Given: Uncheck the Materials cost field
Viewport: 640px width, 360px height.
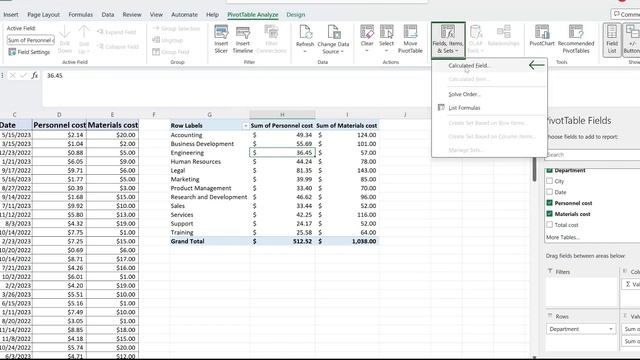Looking at the screenshot, I should click(x=549, y=214).
